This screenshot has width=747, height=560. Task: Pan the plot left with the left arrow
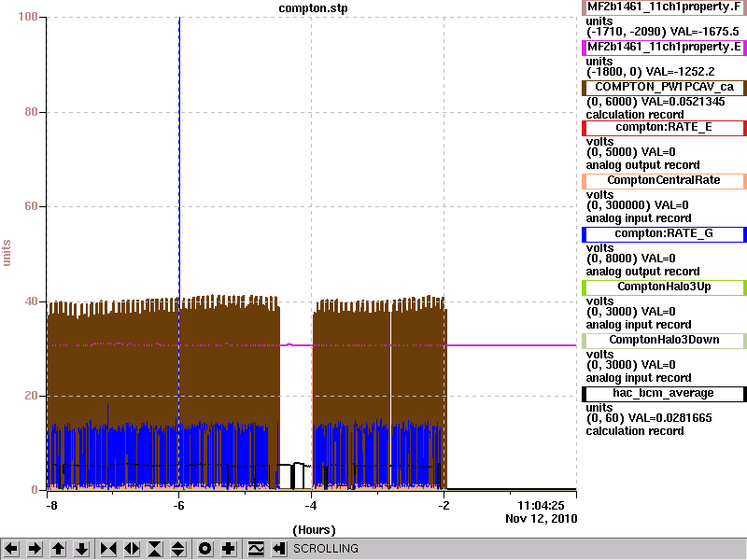pyautogui.click(x=11, y=549)
